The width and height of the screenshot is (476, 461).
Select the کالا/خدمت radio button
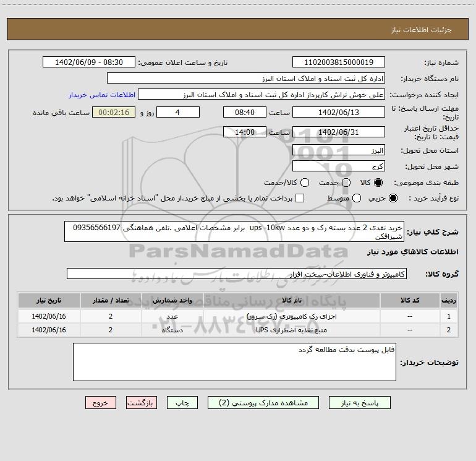pyautogui.click(x=305, y=183)
